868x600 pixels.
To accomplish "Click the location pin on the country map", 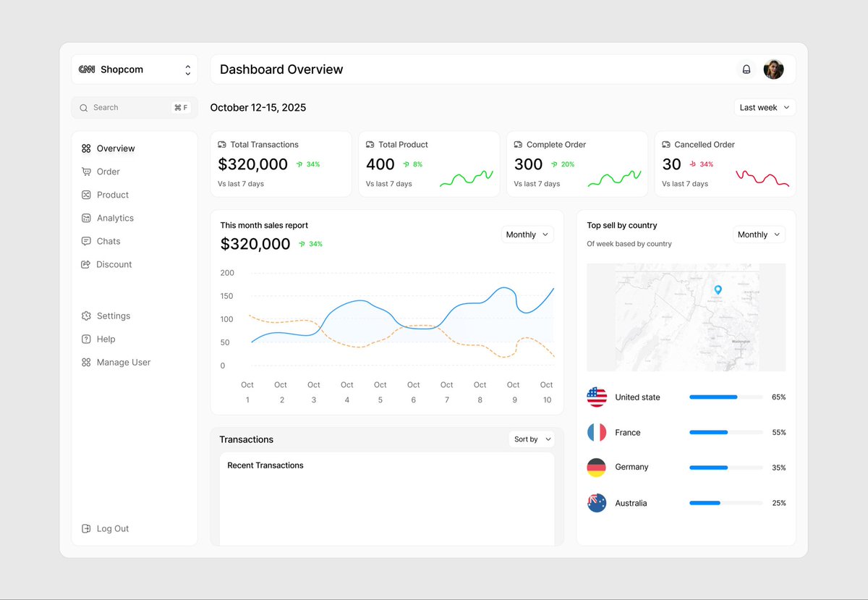I will click(x=718, y=289).
